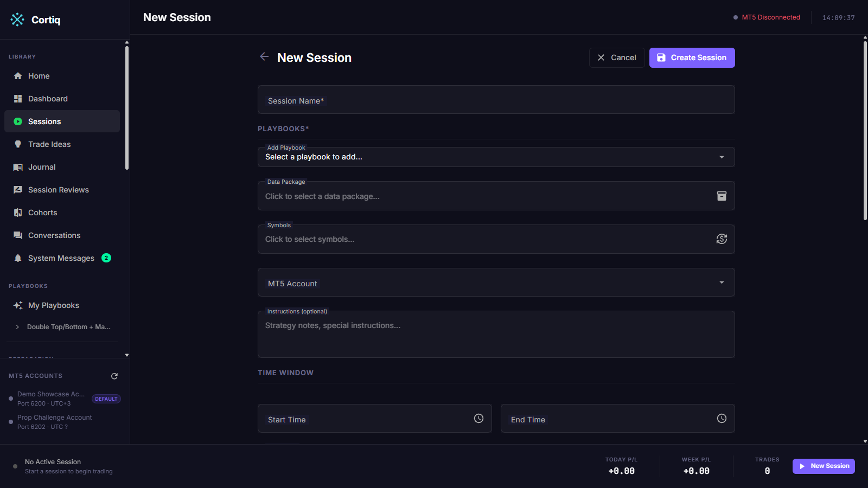The width and height of the screenshot is (868, 488).
Task: Click the Start Time field
Action: tap(375, 418)
